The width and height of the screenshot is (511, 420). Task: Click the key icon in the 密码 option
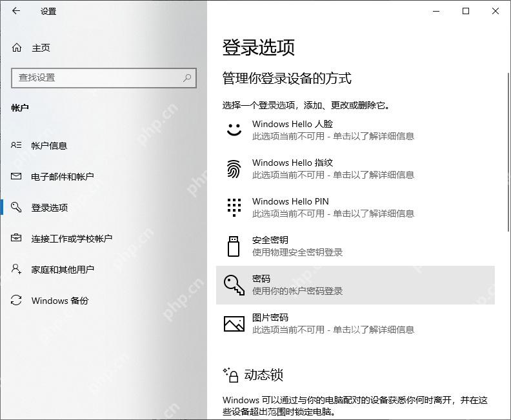(234, 285)
